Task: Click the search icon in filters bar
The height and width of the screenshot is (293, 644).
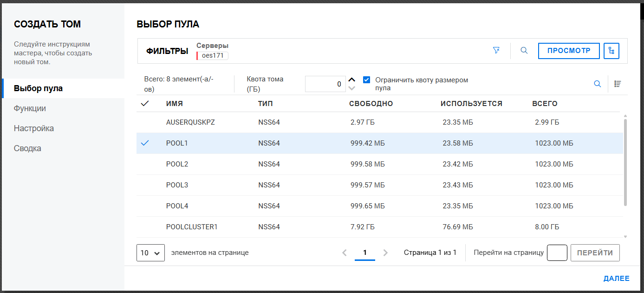Action: pos(524,51)
